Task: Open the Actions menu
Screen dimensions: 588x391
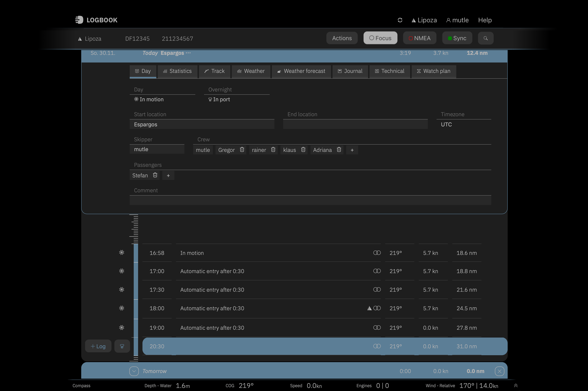Action: pos(342,38)
